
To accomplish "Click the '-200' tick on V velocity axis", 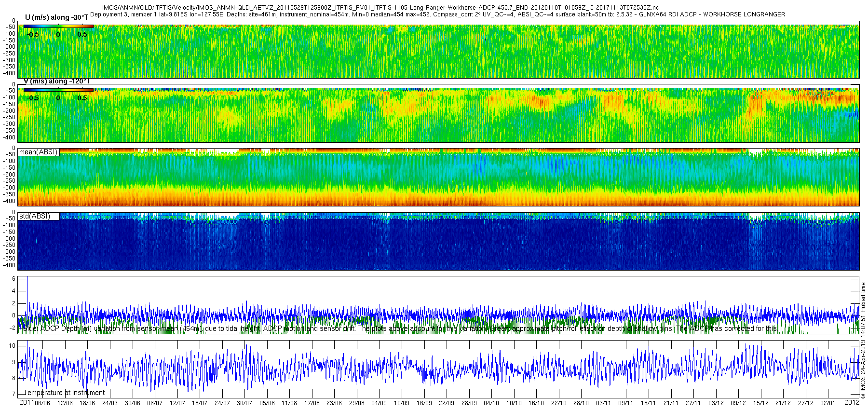I will [10, 110].
